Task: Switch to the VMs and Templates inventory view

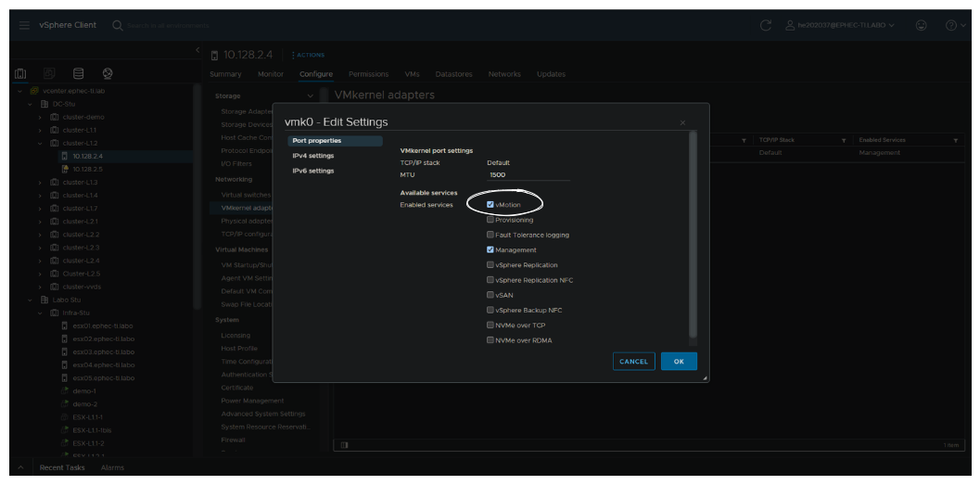Action: point(49,74)
